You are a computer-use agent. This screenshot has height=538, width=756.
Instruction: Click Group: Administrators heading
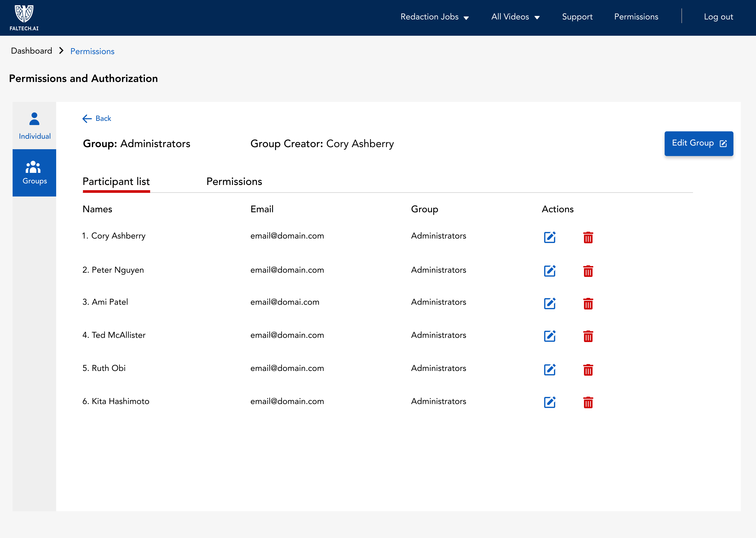click(136, 144)
